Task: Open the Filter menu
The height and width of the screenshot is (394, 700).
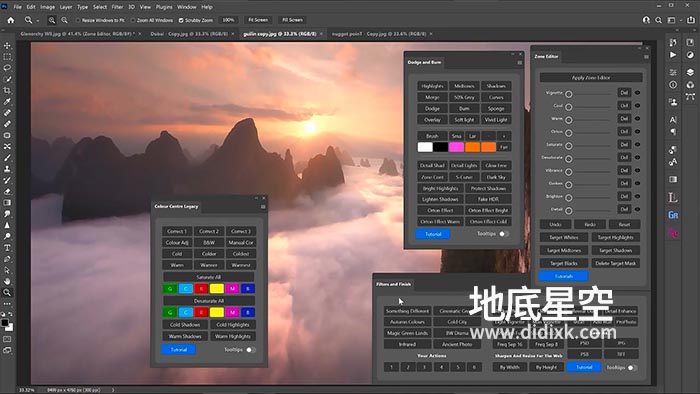Action: [x=117, y=7]
